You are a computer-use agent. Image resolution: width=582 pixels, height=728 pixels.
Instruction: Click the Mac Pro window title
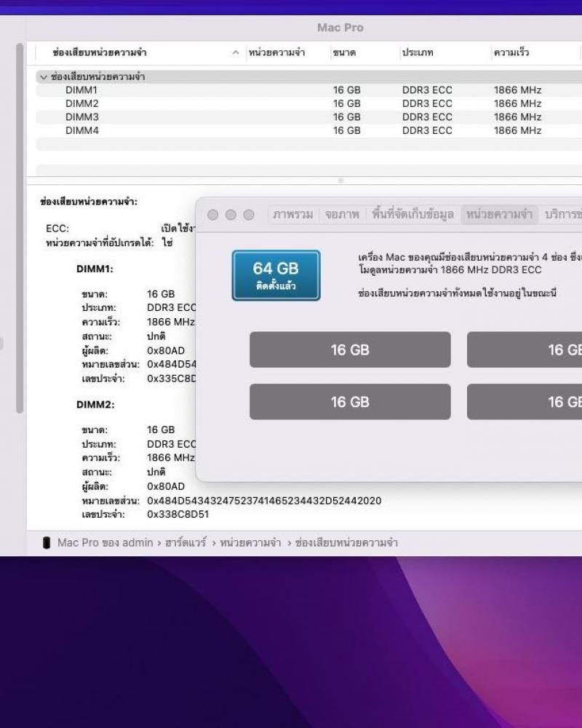(x=340, y=28)
